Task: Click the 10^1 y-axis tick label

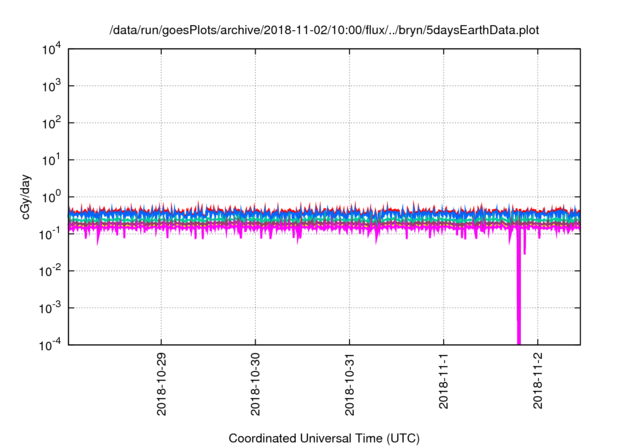Action: pos(52,160)
